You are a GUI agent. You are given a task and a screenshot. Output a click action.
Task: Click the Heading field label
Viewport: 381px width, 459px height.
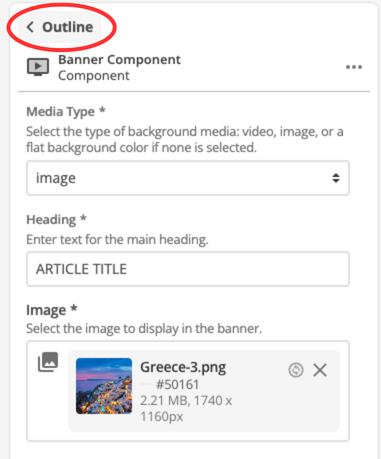pyautogui.click(x=56, y=220)
